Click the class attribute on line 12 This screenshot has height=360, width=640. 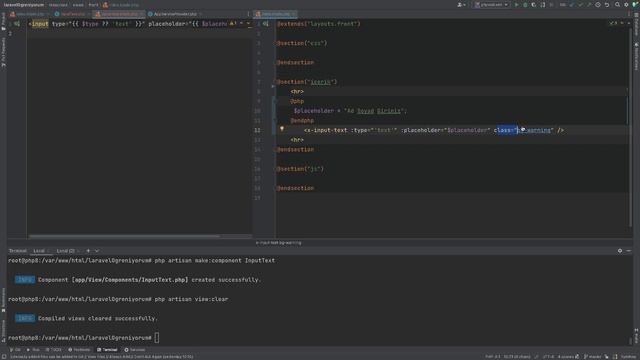503,130
